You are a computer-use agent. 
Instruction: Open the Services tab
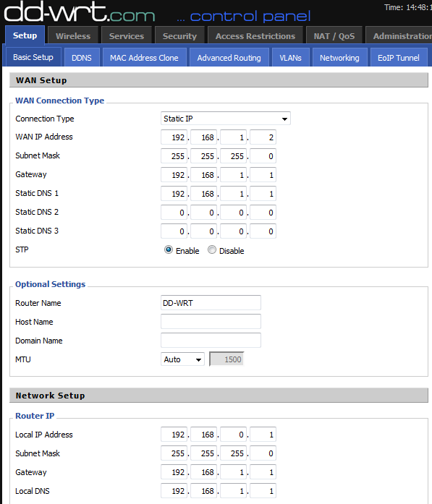[127, 36]
